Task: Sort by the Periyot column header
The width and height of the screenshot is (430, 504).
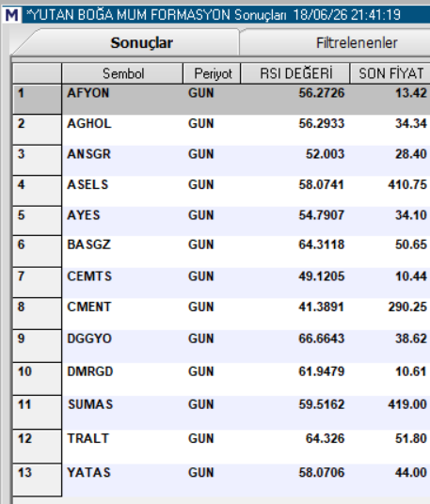Action: 212,73
